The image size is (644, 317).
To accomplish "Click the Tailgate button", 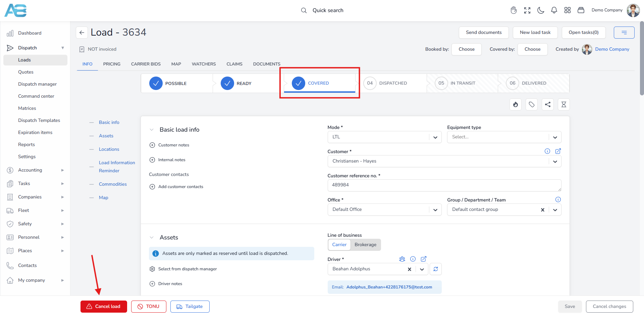I will [x=190, y=307].
